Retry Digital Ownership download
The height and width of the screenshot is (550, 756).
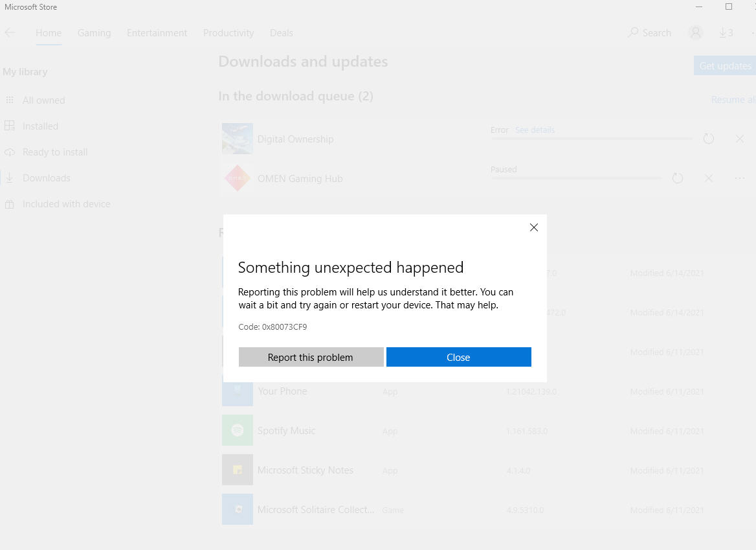click(708, 139)
